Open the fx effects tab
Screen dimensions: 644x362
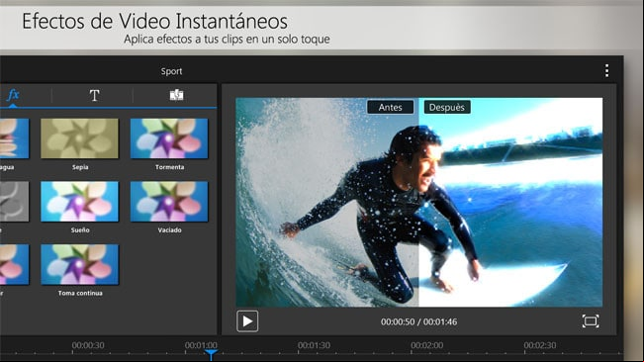pyautogui.click(x=13, y=95)
